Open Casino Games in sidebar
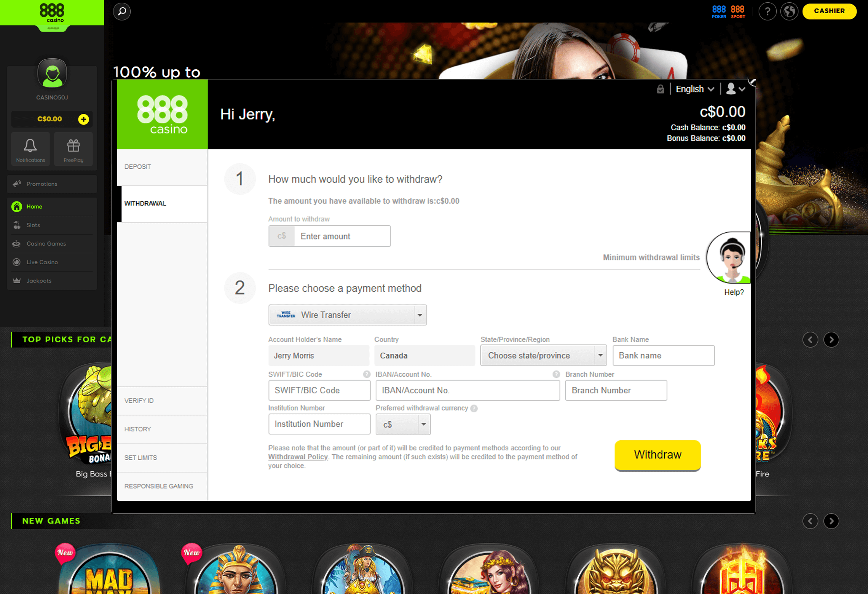868x594 pixels. point(52,244)
